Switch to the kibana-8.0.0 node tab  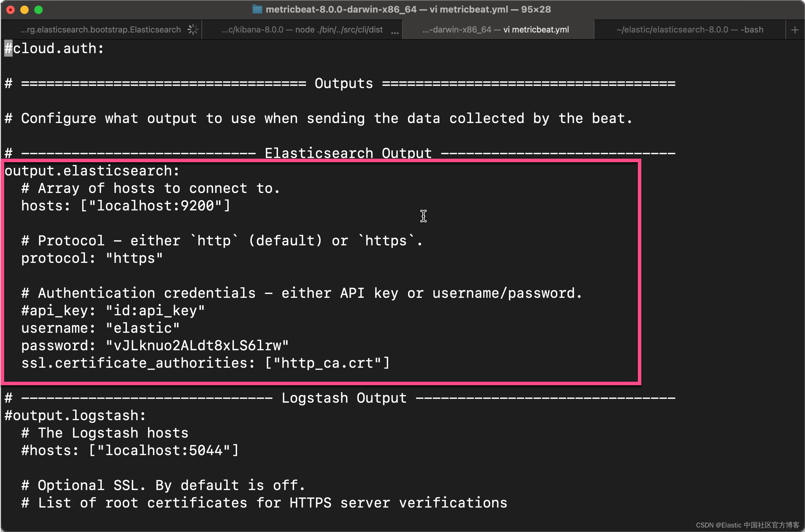click(302, 30)
